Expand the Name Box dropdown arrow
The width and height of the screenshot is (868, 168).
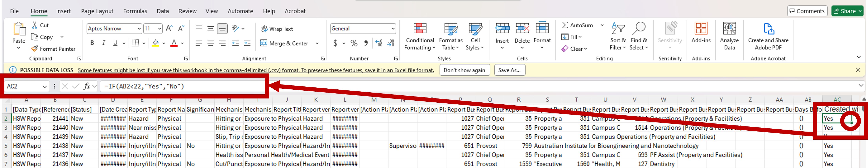(x=44, y=86)
